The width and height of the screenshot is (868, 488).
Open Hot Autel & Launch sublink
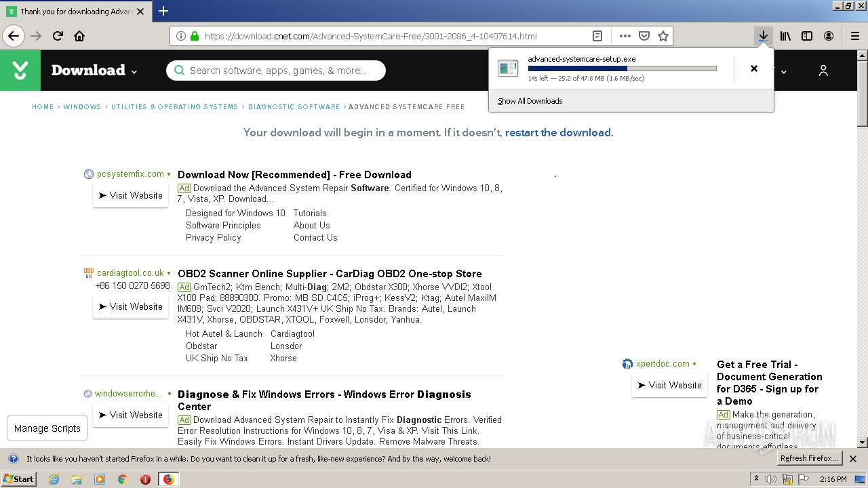tap(224, 333)
